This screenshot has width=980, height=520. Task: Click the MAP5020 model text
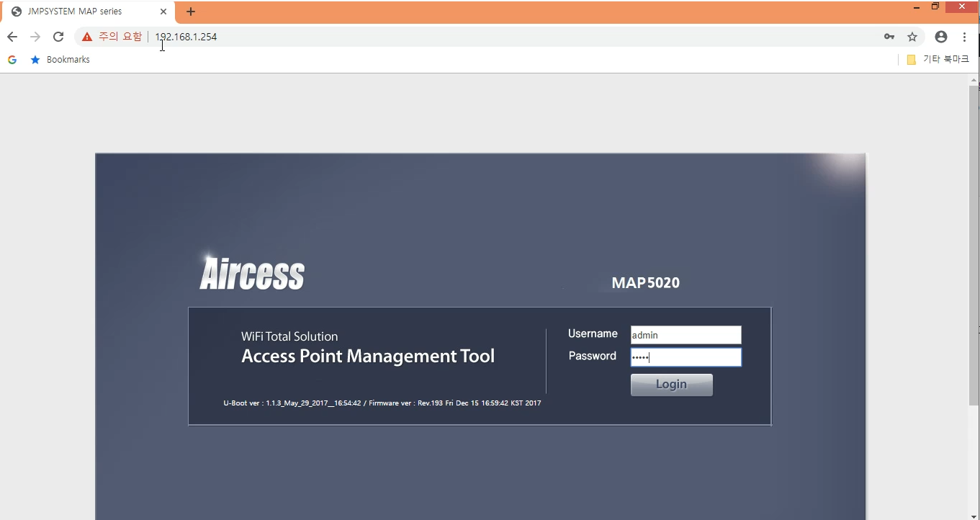click(x=645, y=283)
